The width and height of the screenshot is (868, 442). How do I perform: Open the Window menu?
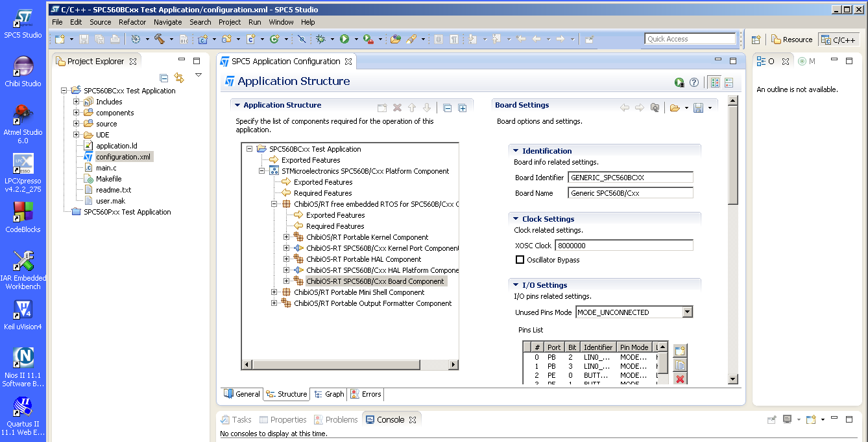click(x=281, y=22)
